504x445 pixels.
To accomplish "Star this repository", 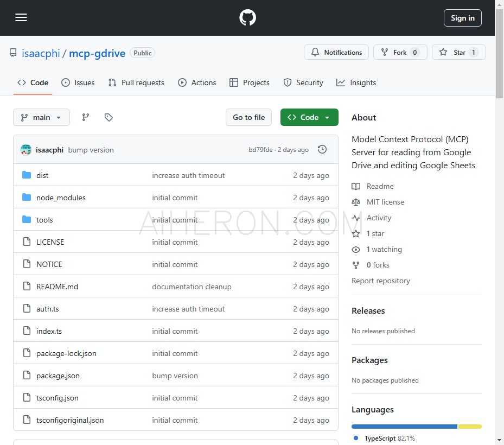I will coord(458,53).
